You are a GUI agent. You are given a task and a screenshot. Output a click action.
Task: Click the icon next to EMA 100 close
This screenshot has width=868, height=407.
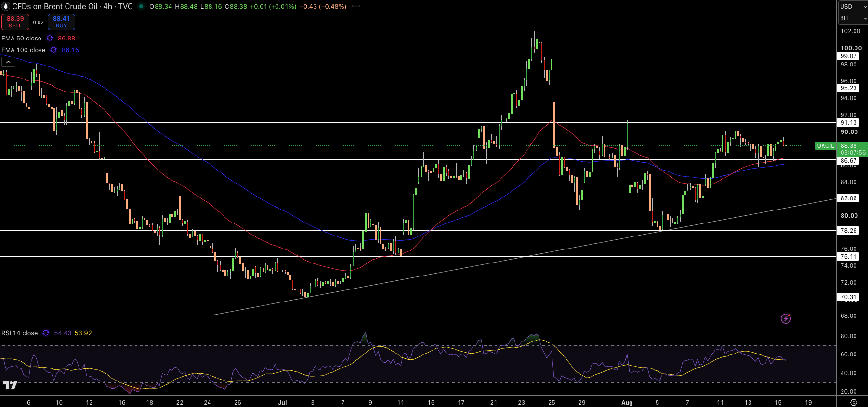[53, 50]
